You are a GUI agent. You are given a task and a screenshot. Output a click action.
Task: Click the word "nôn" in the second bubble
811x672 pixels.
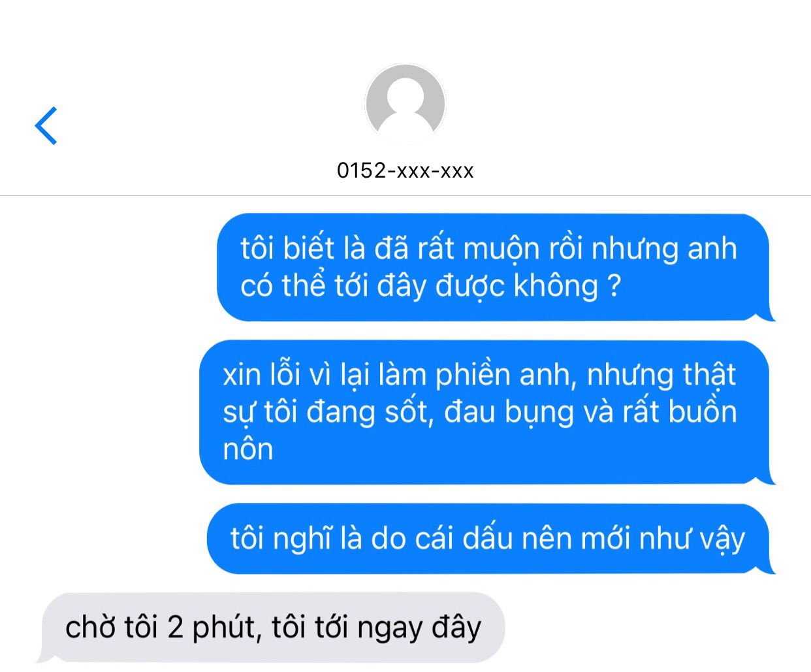[248, 449]
